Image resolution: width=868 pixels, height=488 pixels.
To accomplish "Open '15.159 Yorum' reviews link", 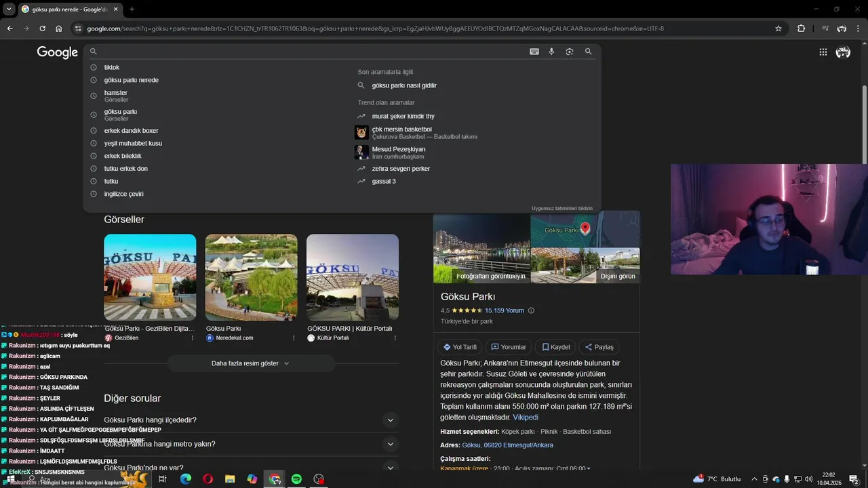I will click(505, 310).
